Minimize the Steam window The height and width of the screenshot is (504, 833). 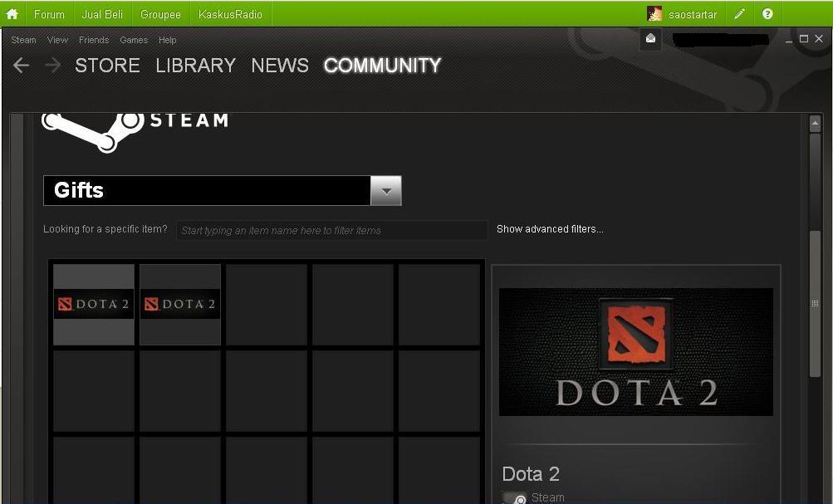(789, 40)
